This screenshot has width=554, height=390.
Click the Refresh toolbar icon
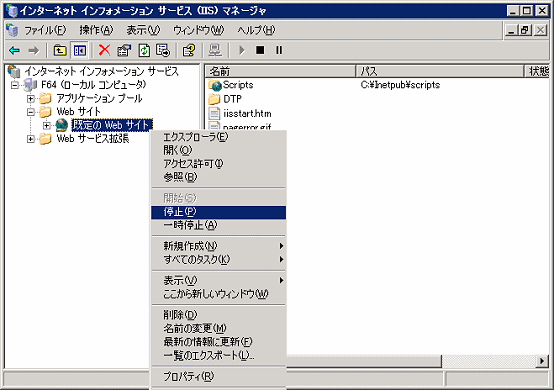(144, 51)
